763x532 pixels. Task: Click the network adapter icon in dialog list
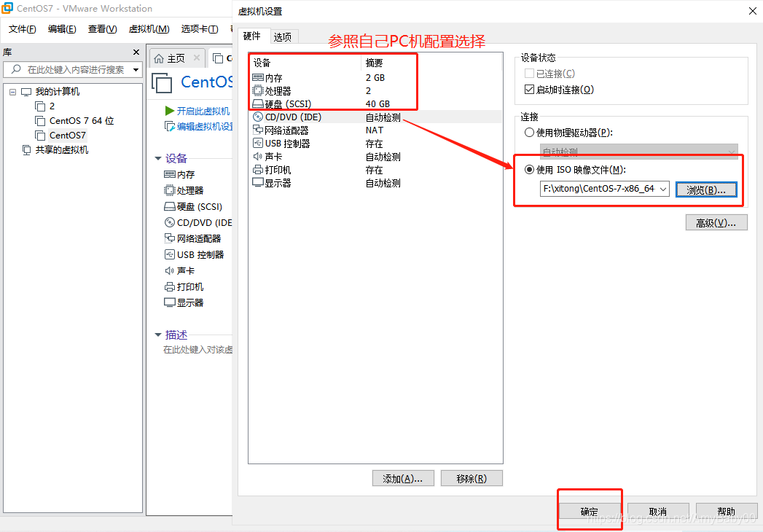pyautogui.click(x=258, y=130)
